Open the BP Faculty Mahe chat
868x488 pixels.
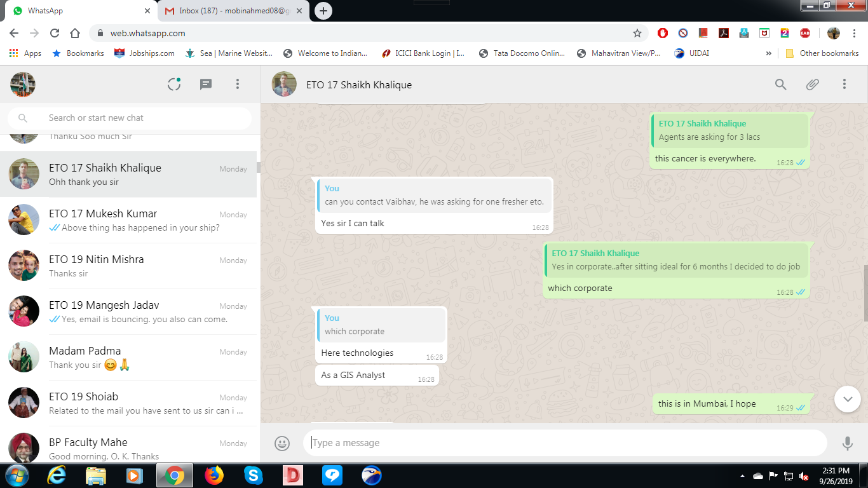click(128, 444)
